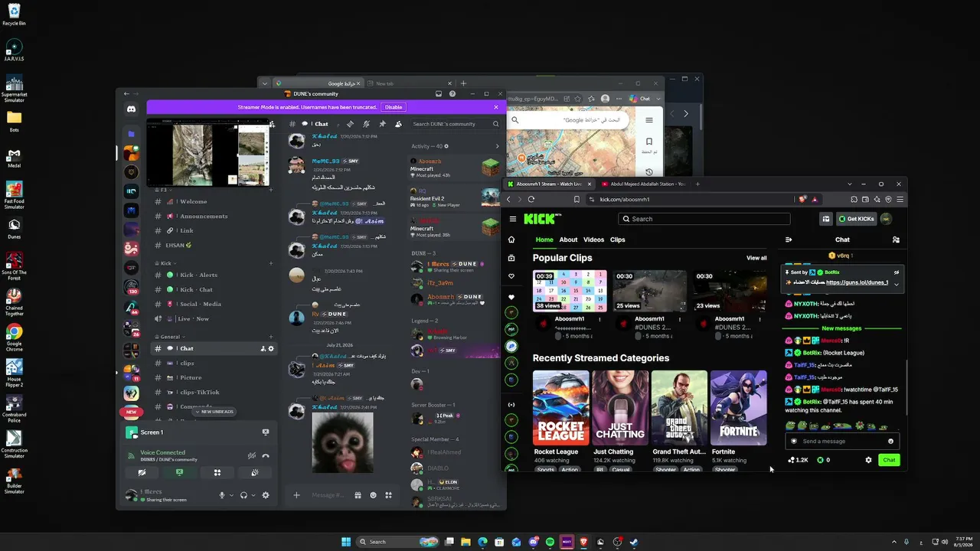The width and height of the screenshot is (980, 551).
Task: Toggle Discord notification settings bell icon
Action: [x=366, y=124]
